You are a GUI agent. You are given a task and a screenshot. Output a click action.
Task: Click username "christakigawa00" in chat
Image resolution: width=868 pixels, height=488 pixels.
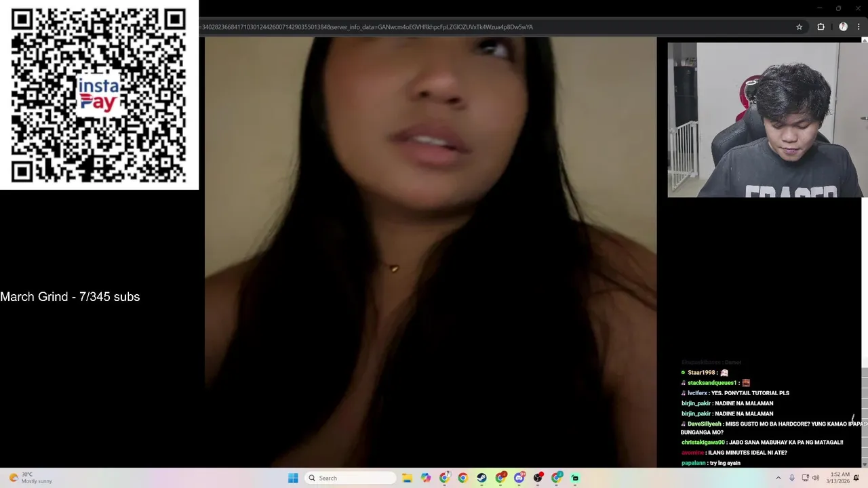pos(703,443)
